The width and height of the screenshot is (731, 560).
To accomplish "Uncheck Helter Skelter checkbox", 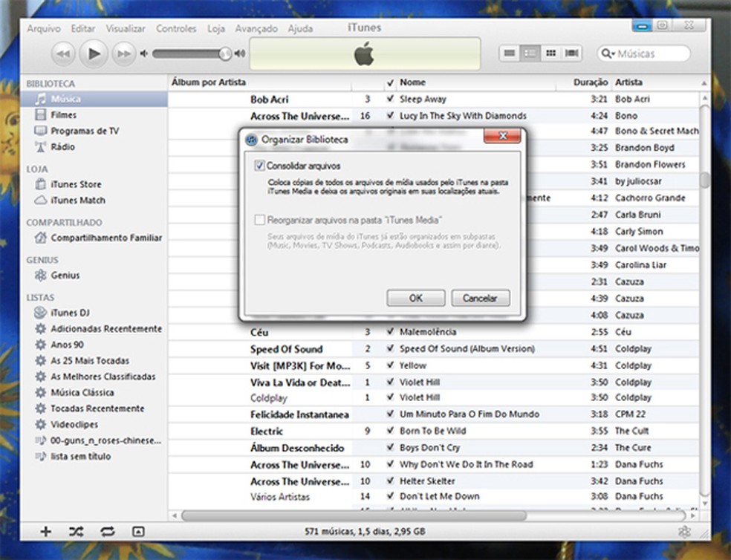I will click(x=390, y=481).
